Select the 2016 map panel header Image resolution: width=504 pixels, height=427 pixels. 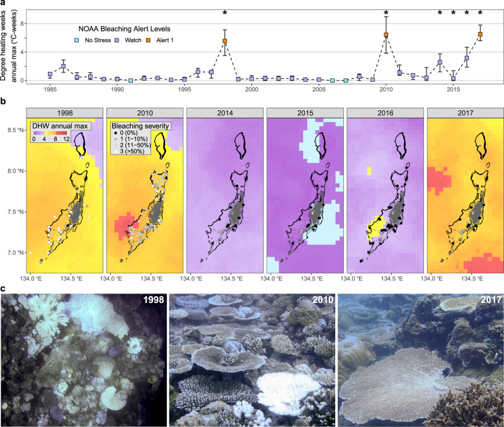(x=386, y=113)
